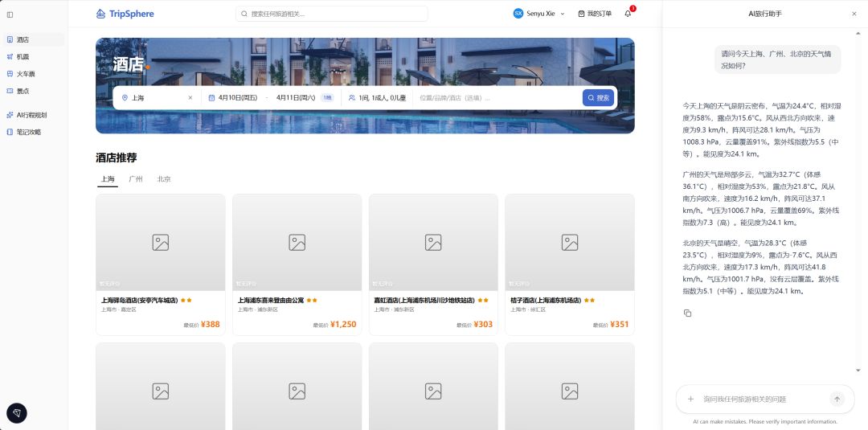The height and width of the screenshot is (430, 868).
Task: Click the plus attach icon in chat input
Action: 691,399
